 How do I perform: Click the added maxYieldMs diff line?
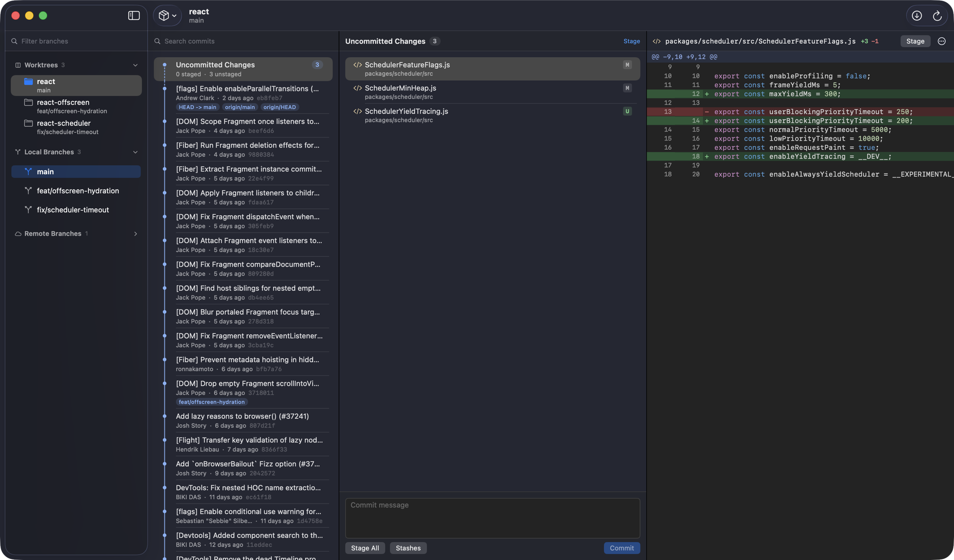click(800, 94)
